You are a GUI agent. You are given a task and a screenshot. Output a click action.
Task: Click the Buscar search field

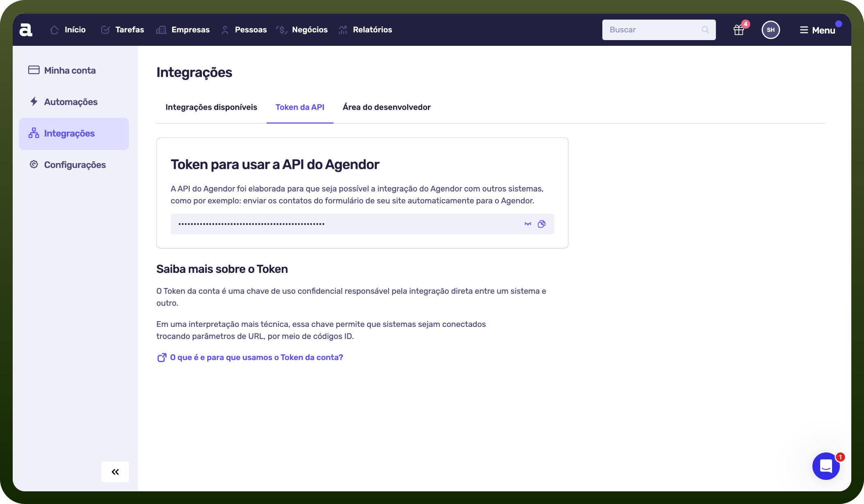(659, 30)
